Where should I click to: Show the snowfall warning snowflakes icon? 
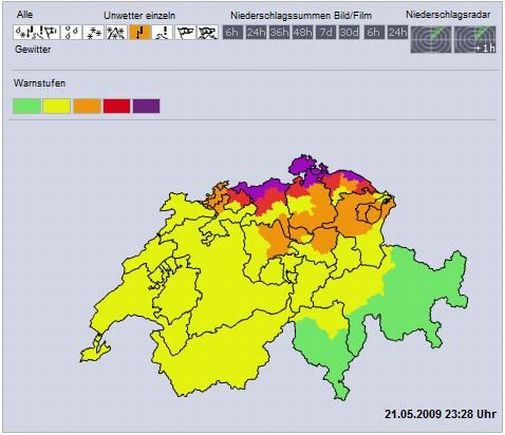tap(93, 32)
